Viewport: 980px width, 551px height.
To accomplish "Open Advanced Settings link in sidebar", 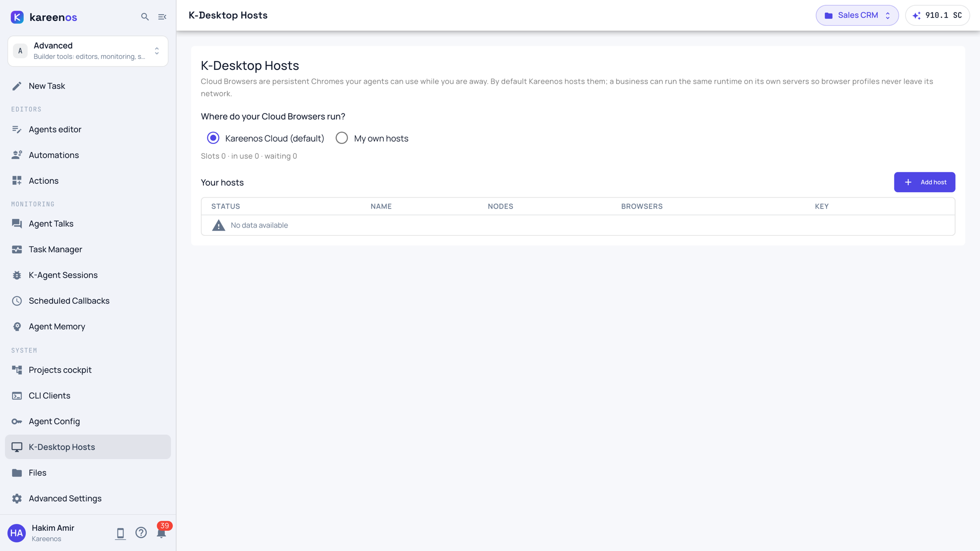I will pos(88,498).
